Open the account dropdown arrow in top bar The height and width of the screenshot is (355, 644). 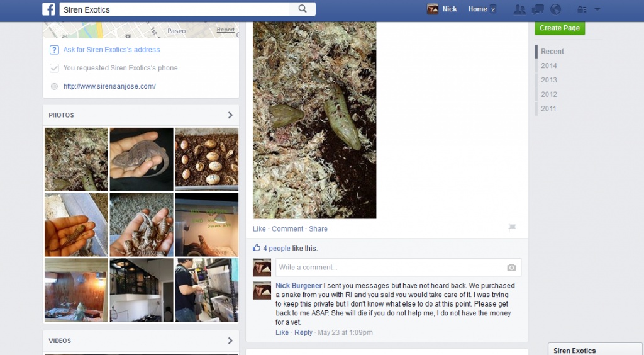pyautogui.click(x=597, y=9)
